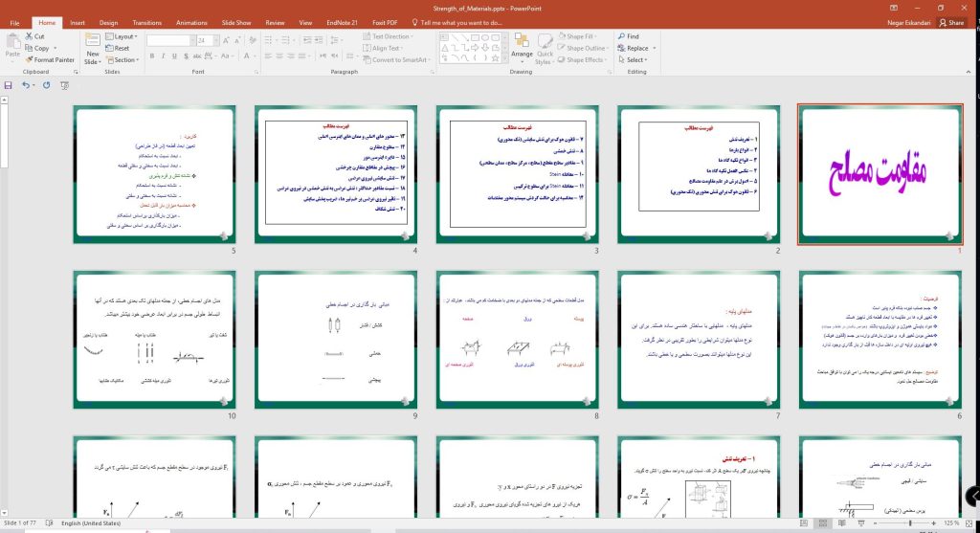Toggle Justify paragraph alignment
The height and width of the screenshot is (533, 980).
[301, 56]
